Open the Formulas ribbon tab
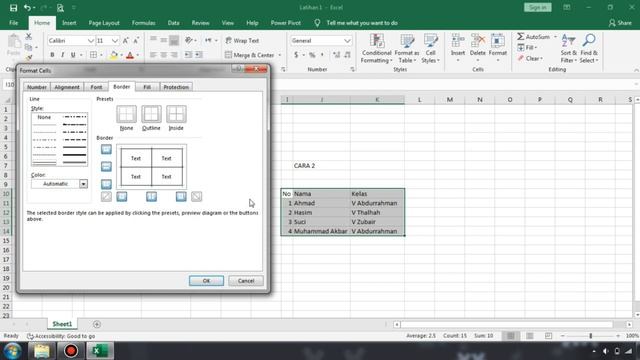The height and width of the screenshot is (360, 640). tap(144, 23)
